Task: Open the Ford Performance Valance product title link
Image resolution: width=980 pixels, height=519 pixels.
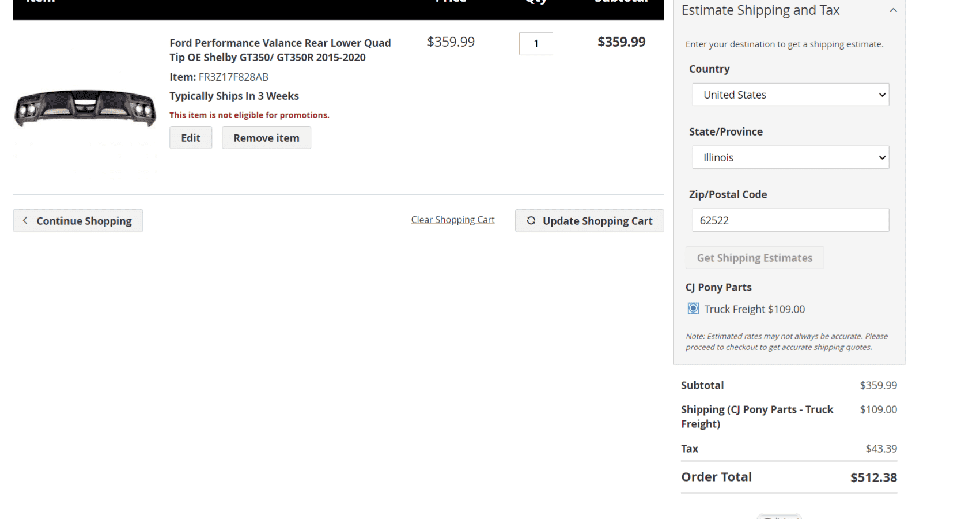Action: [x=280, y=50]
